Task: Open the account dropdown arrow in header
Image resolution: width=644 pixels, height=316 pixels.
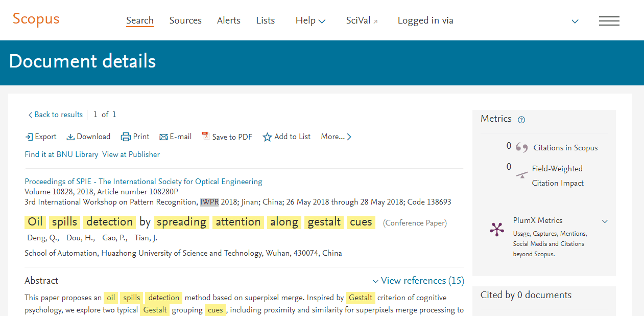Action: click(x=575, y=21)
